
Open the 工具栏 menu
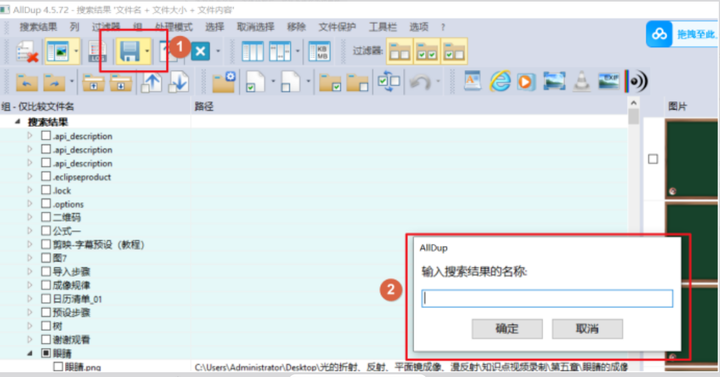[x=382, y=27]
